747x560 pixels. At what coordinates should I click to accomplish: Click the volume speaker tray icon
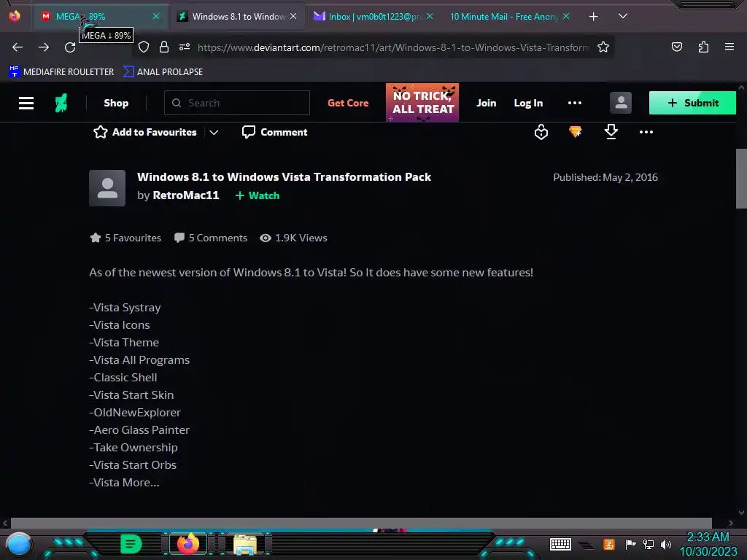[666, 544]
